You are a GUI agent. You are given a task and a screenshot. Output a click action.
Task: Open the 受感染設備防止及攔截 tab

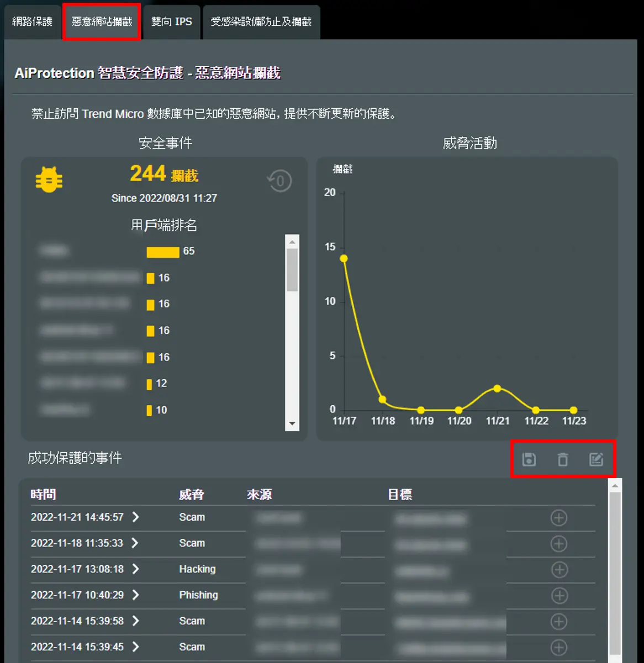pyautogui.click(x=261, y=22)
